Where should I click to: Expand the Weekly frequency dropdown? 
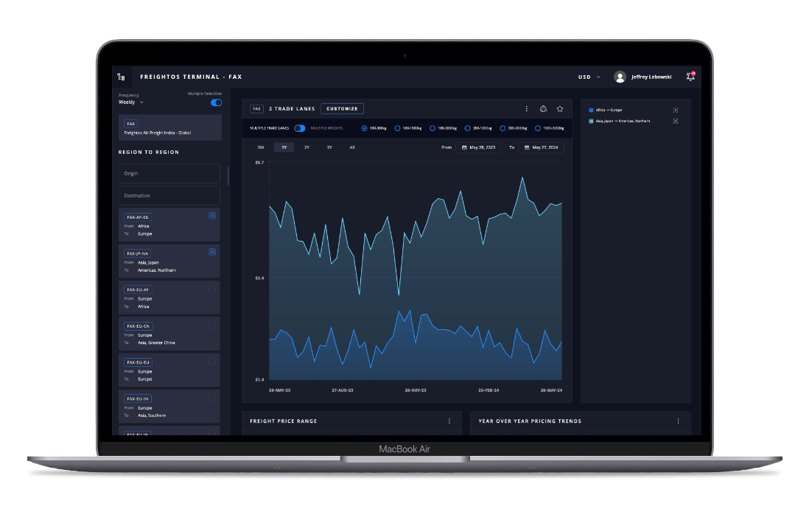131,102
